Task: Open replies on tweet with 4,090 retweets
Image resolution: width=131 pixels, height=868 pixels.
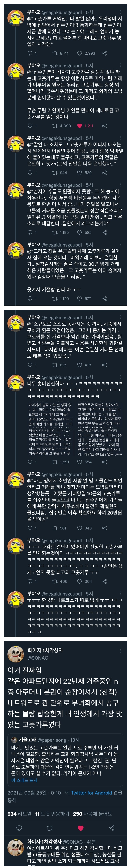Action: (x=30, y=126)
